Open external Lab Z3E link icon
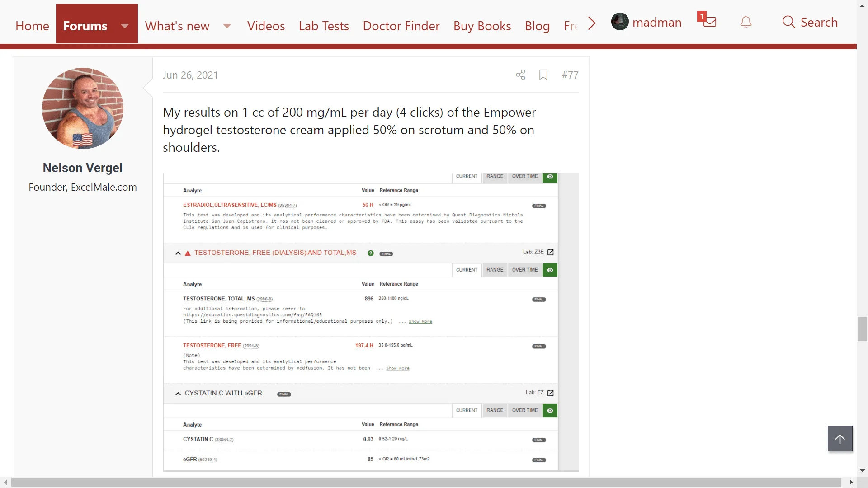The image size is (868, 488). click(x=550, y=253)
